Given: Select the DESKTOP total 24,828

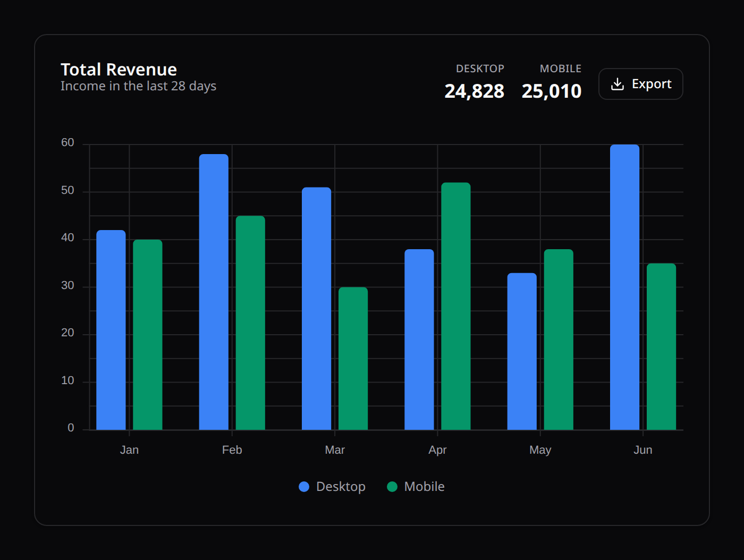Looking at the screenshot, I should (474, 91).
